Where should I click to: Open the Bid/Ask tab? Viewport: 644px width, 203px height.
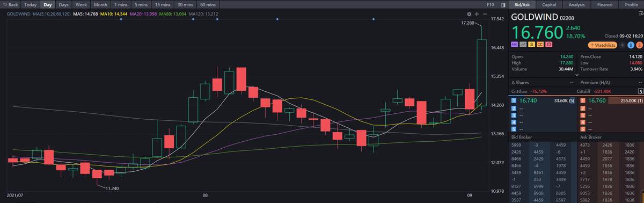[522, 4]
